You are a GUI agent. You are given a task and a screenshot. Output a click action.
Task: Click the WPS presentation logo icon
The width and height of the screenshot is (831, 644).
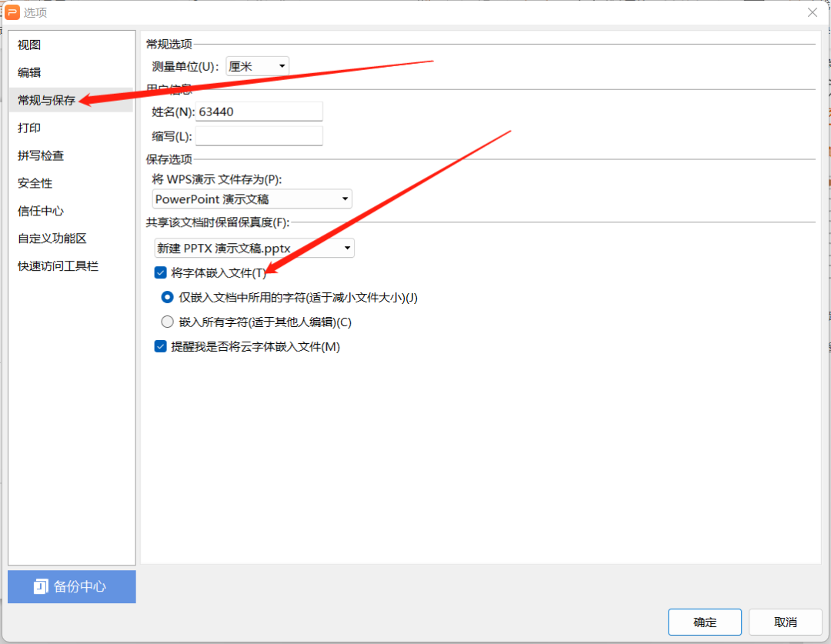click(12, 12)
